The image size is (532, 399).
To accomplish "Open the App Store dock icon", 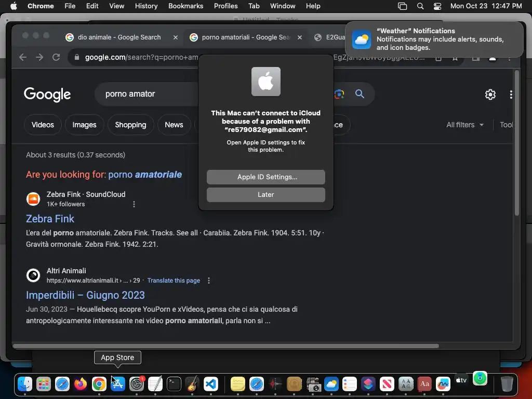I will (x=118, y=384).
